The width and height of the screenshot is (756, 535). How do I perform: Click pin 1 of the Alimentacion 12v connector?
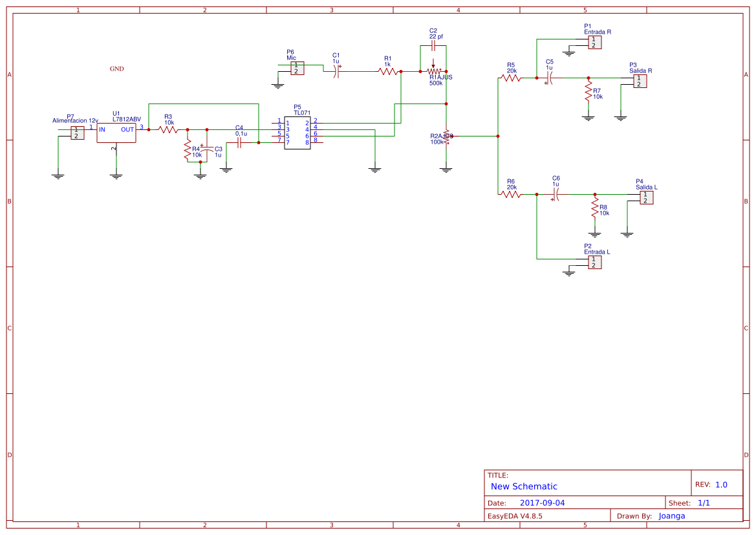pyautogui.click(x=76, y=129)
